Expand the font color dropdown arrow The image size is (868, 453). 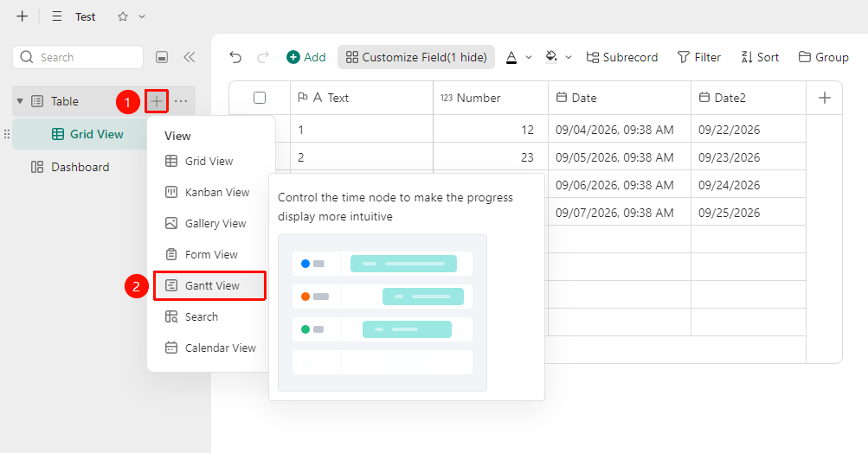[x=529, y=57]
